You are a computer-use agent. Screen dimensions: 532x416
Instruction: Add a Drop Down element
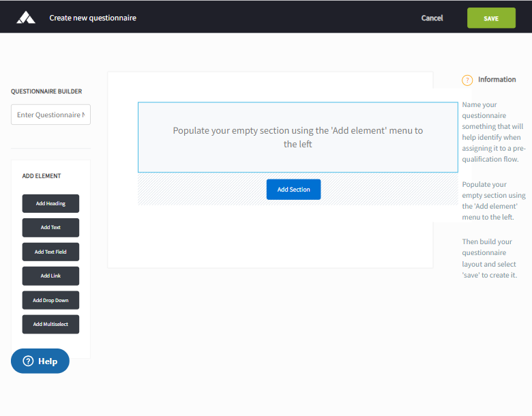pos(50,300)
